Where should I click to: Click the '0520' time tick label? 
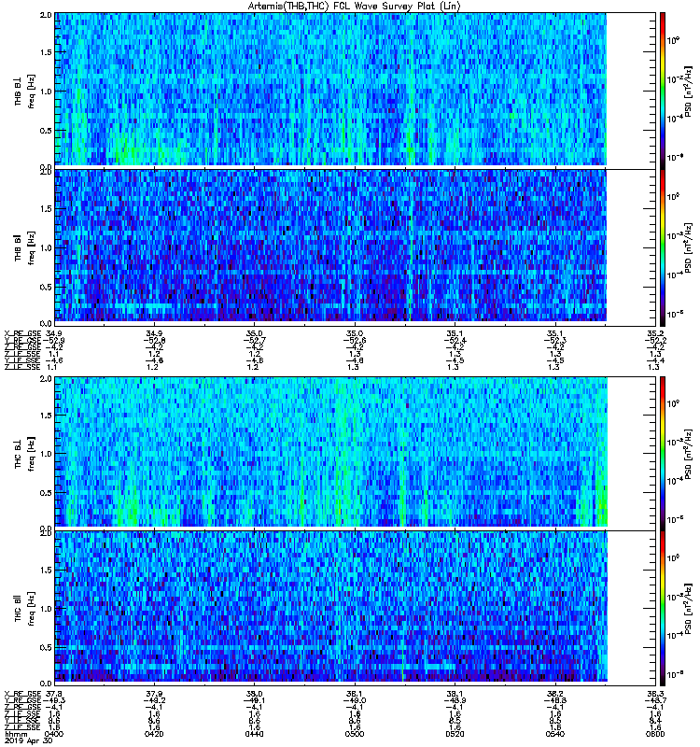(455, 734)
